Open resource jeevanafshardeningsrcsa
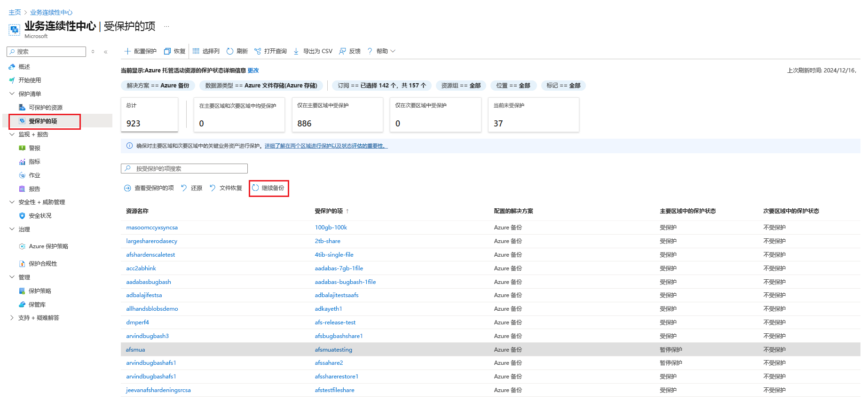 pos(158,390)
